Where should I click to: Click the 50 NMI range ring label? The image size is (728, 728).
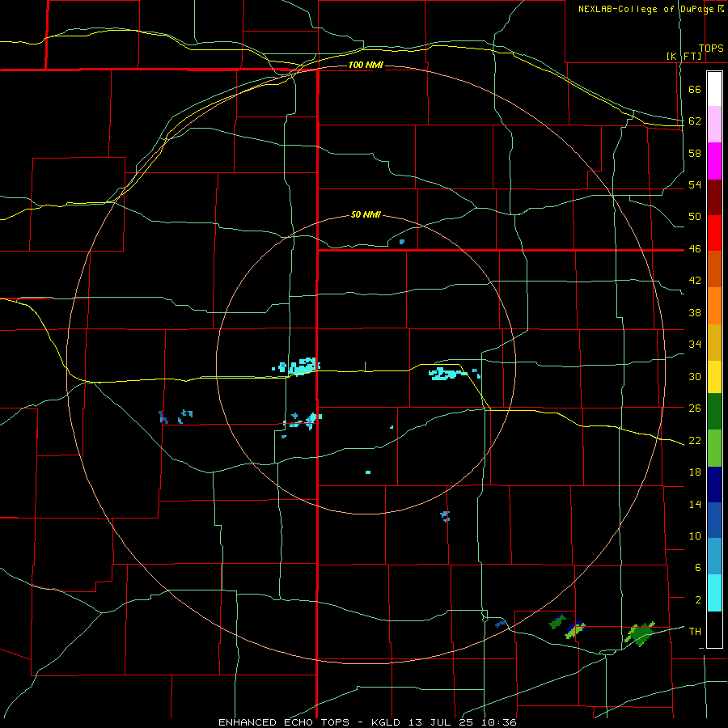(x=366, y=214)
